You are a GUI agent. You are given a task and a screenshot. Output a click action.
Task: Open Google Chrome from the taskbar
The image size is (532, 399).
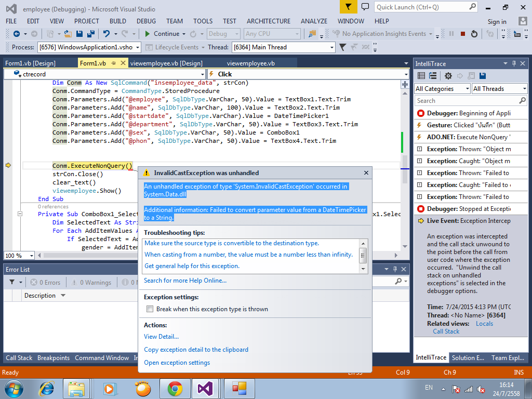tap(175, 388)
